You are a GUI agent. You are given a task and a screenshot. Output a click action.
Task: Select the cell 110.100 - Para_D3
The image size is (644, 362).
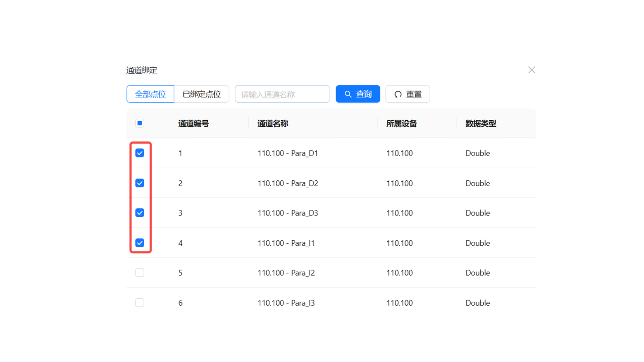(x=288, y=213)
